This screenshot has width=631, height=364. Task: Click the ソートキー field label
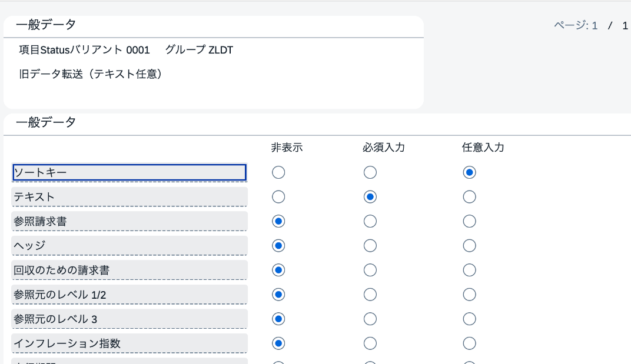[129, 172]
